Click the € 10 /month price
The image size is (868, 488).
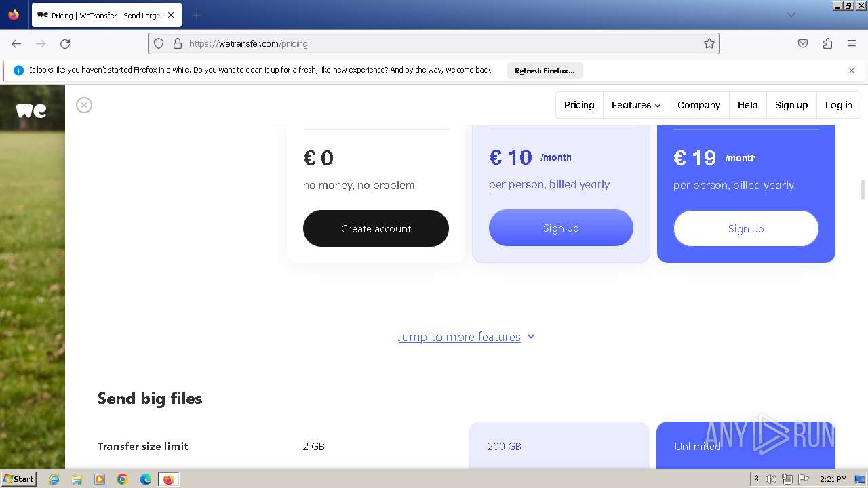coord(530,157)
